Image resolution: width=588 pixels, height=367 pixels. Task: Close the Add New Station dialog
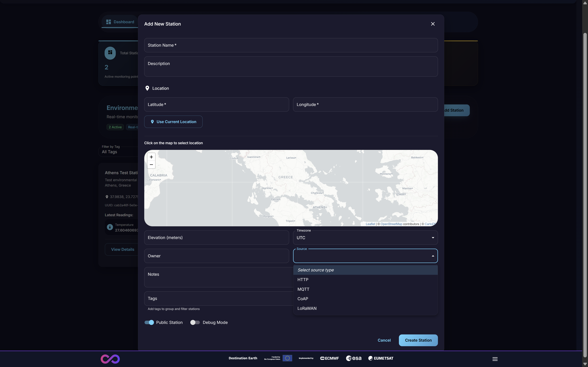[433, 24]
